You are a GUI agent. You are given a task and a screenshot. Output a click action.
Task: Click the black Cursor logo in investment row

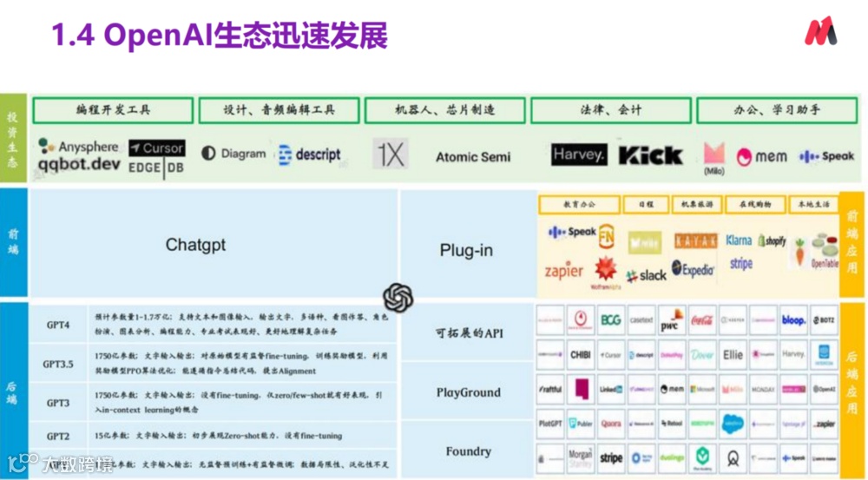pos(157,148)
